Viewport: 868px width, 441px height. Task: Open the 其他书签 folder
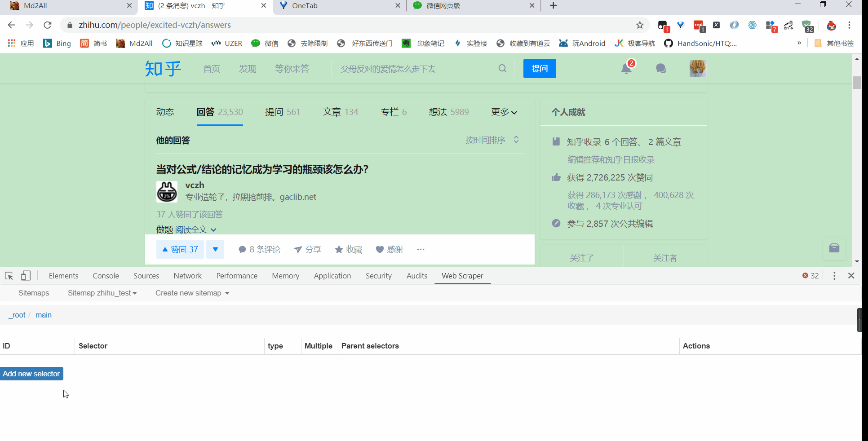(x=834, y=43)
